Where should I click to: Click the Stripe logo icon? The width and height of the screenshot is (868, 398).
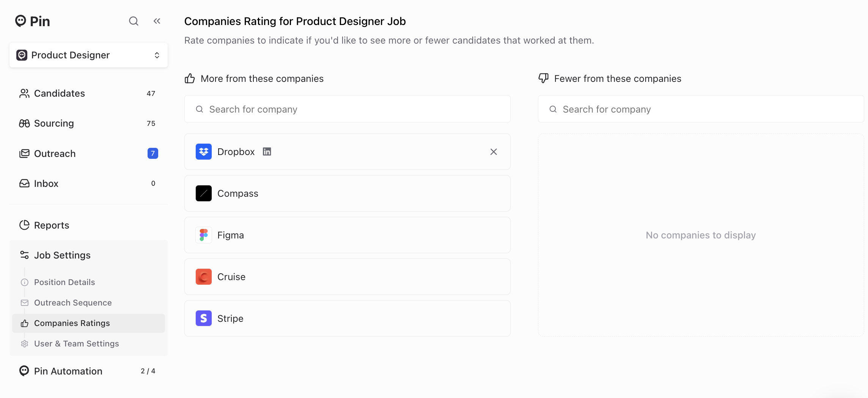point(204,318)
